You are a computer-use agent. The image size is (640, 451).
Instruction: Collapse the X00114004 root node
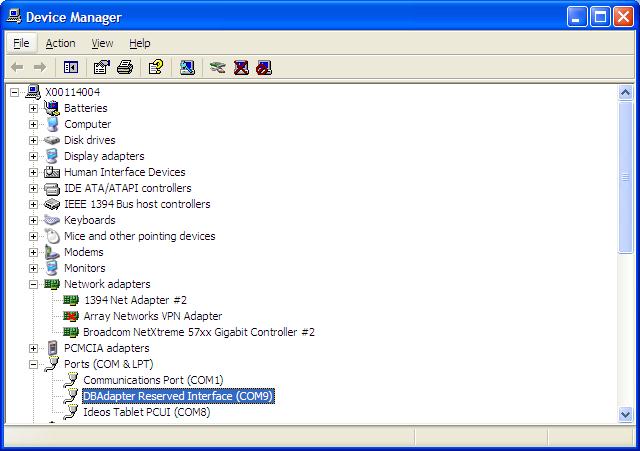[x=14, y=92]
